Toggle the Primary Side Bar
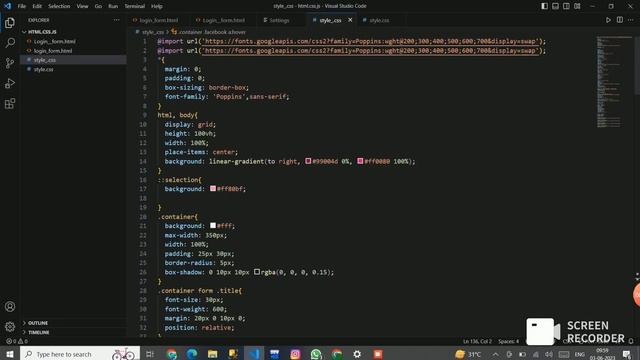 pyautogui.click(x=544, y=6)
